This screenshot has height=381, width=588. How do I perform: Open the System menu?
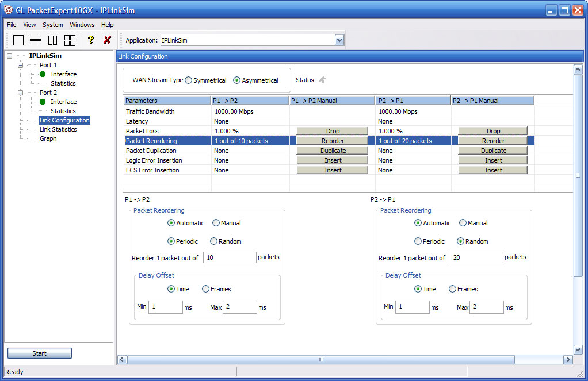coord(52,25)
